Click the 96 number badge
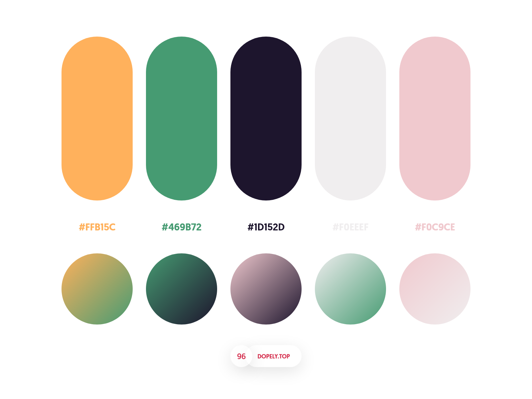This screenshot has width=532, height=399. (241, 356)
